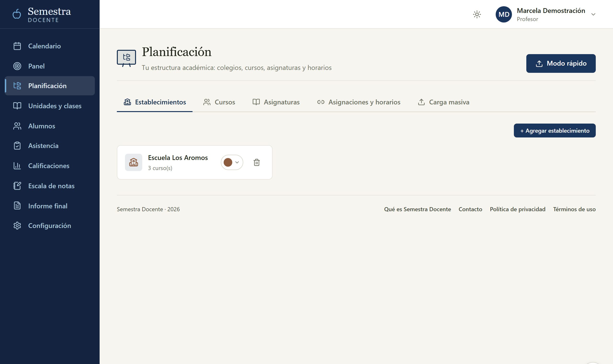Click the Modo rápido button

pos(561,63)
